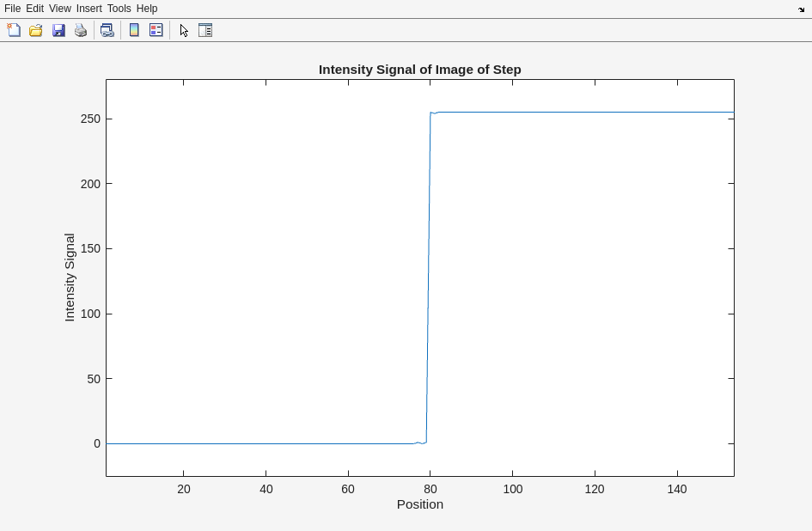Open the Help menu
Viewport: 812px width, 531px height.
(x=147, y=9)
